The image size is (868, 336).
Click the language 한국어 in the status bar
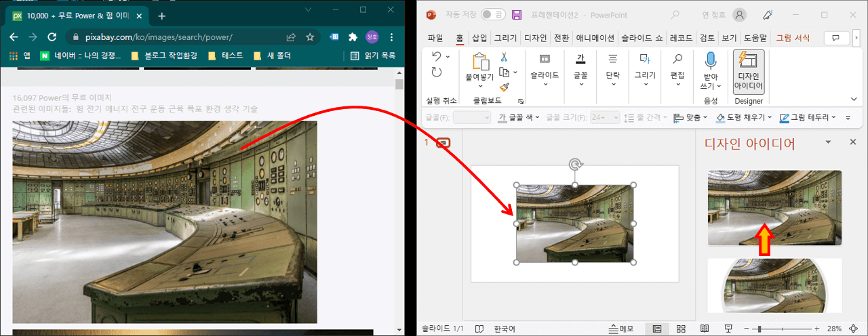coord(505,329)
